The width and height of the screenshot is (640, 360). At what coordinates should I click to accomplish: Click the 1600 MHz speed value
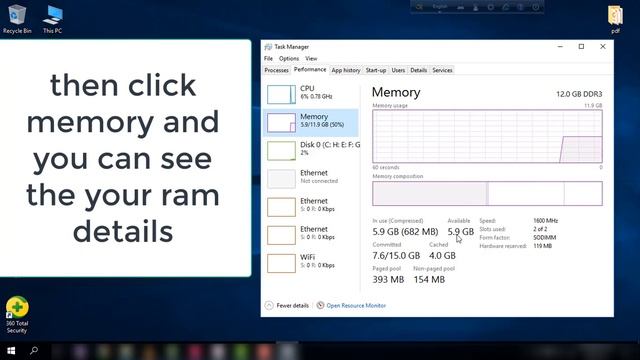pyautogui.click(x=545, y=220)
